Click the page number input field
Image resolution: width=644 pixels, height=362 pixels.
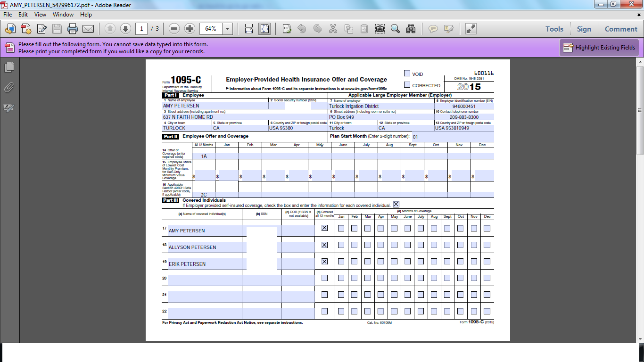(141, 29)
